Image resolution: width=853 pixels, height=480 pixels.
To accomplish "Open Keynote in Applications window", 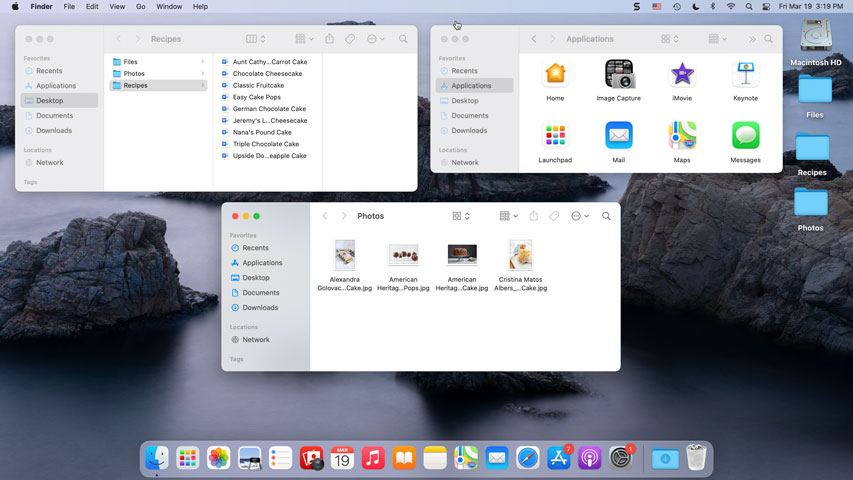I will (x=745, y=74).
